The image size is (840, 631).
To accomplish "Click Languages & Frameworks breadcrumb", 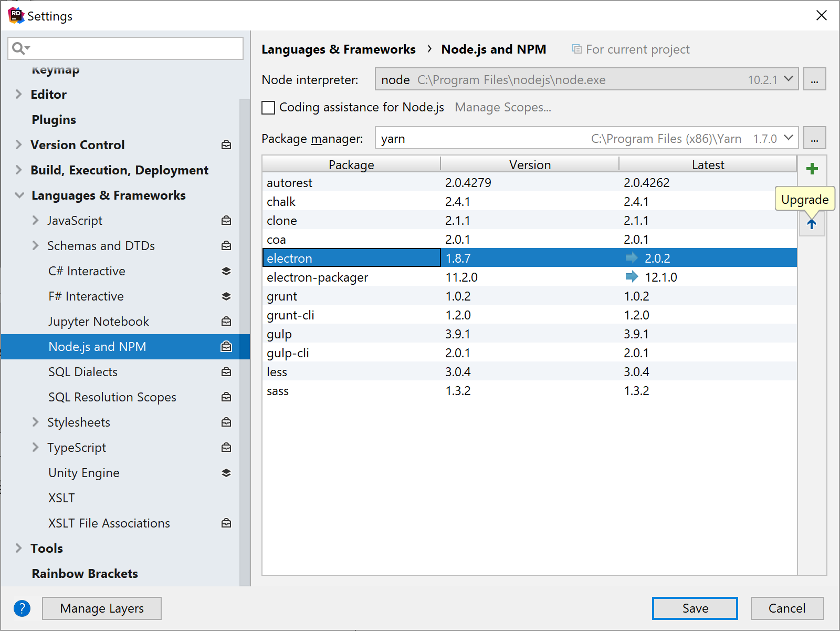I will 339,49.
